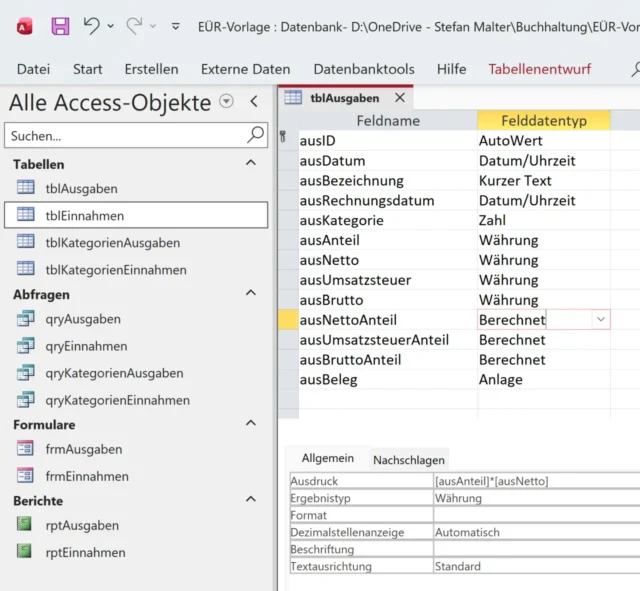Undo the last action

point(91,26)
